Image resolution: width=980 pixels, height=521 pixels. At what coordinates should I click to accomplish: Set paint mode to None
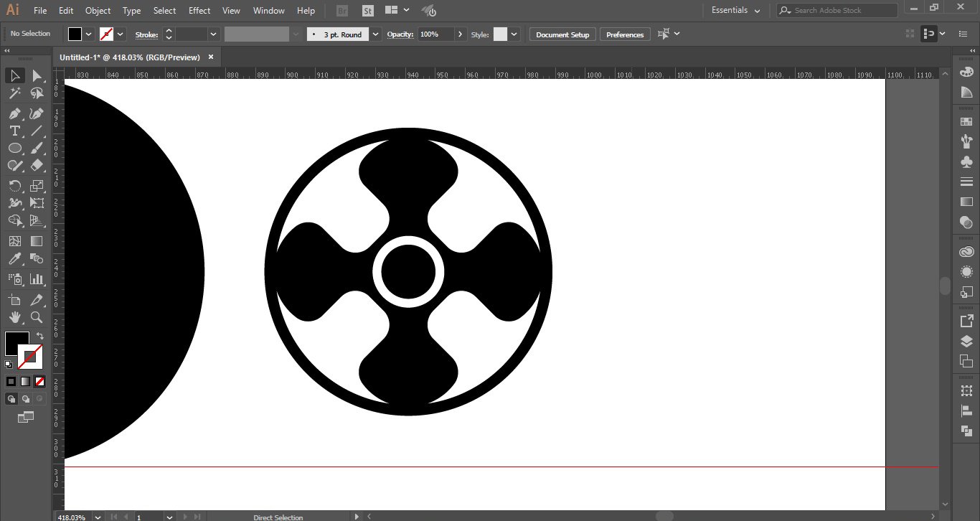pyautogui.click(x=40, y=381)
